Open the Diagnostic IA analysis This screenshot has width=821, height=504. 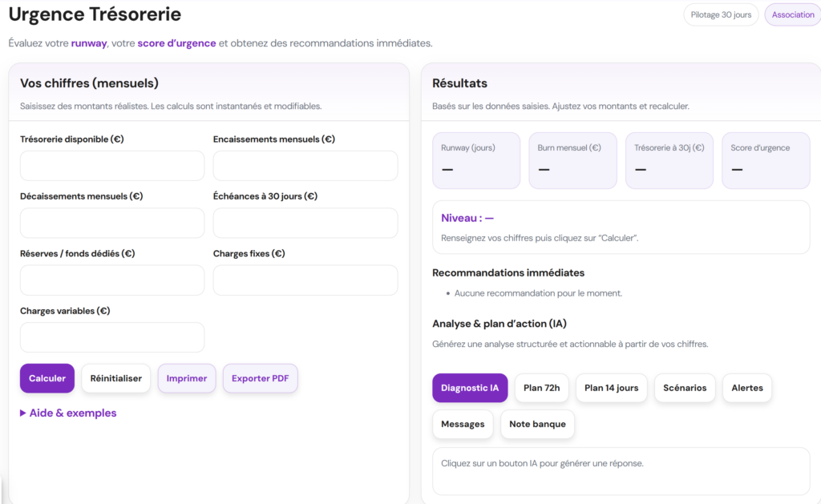click(x=470, y=388)
